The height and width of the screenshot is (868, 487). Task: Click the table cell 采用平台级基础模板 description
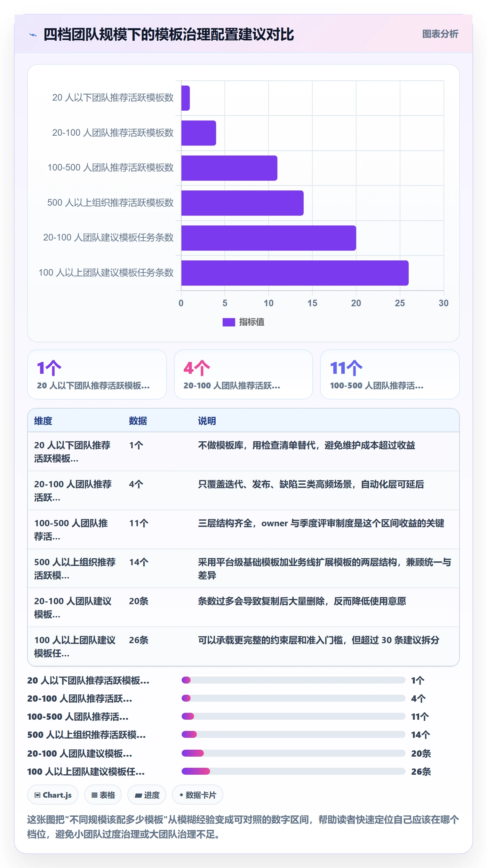(x=325, y=569)
